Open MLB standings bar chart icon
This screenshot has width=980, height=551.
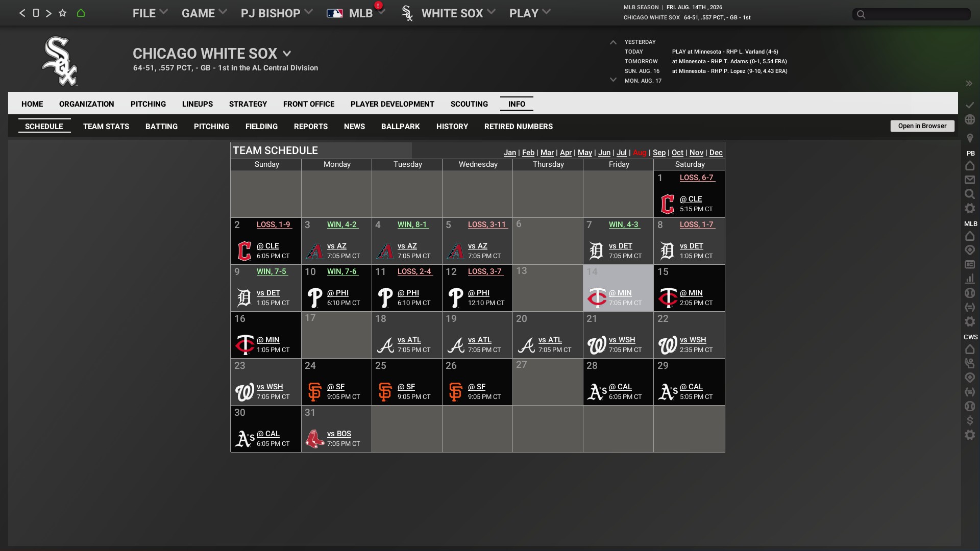970,279
